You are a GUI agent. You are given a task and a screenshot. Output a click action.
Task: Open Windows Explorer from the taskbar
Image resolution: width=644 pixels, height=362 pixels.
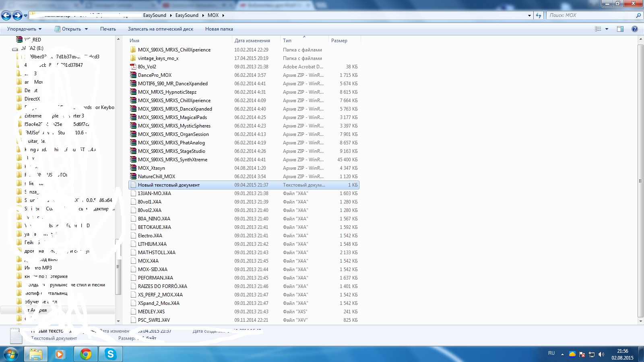coord(36,354)
